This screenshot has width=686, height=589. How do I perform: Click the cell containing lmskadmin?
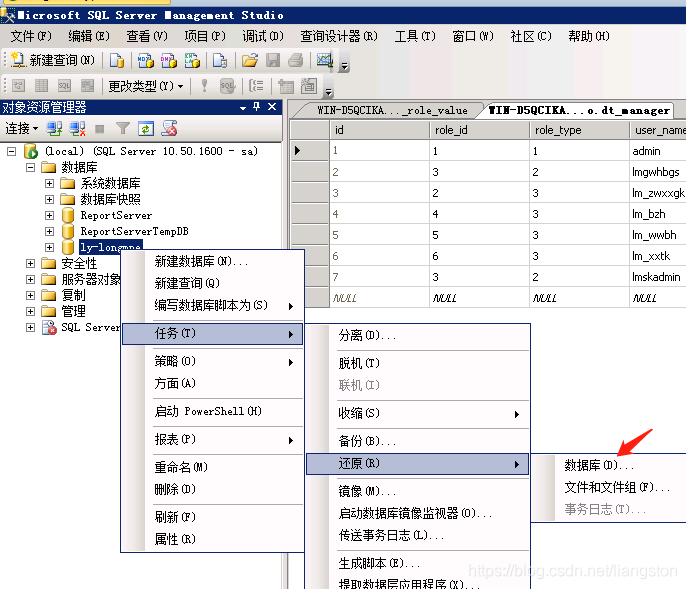click(x=658, y=277)
